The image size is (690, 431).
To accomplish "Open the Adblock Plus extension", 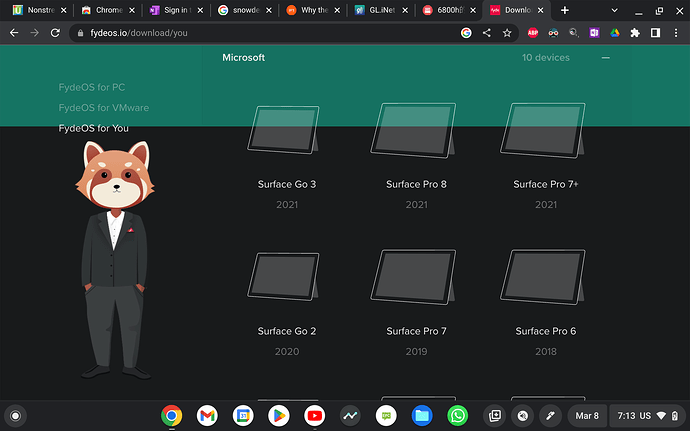I will (x=533, y=33).
